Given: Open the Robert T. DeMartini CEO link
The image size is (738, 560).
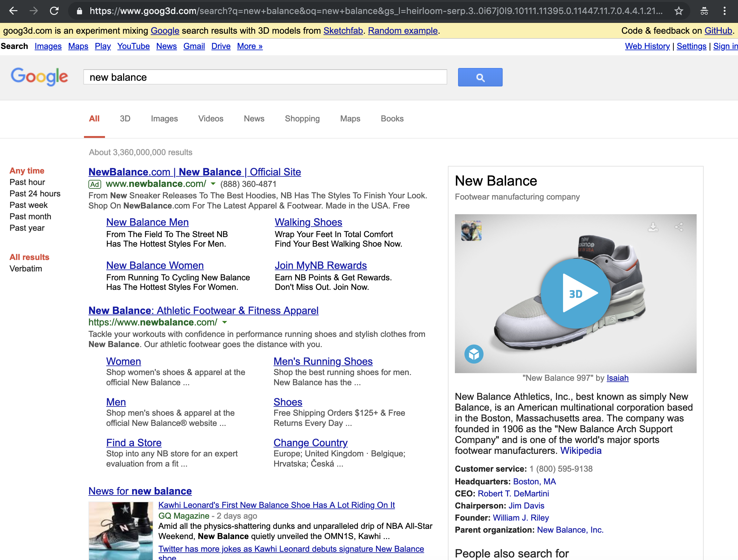Looking at the screenshot, I should tap(513, 494).
